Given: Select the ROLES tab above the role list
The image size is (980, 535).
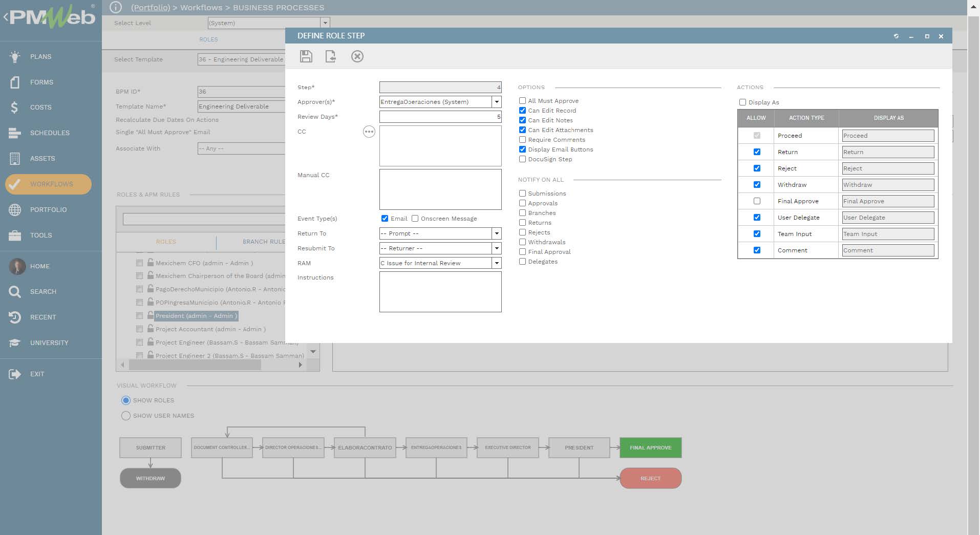Looking at the screenshot, I should pyautogui.click(x=166, y=242).
